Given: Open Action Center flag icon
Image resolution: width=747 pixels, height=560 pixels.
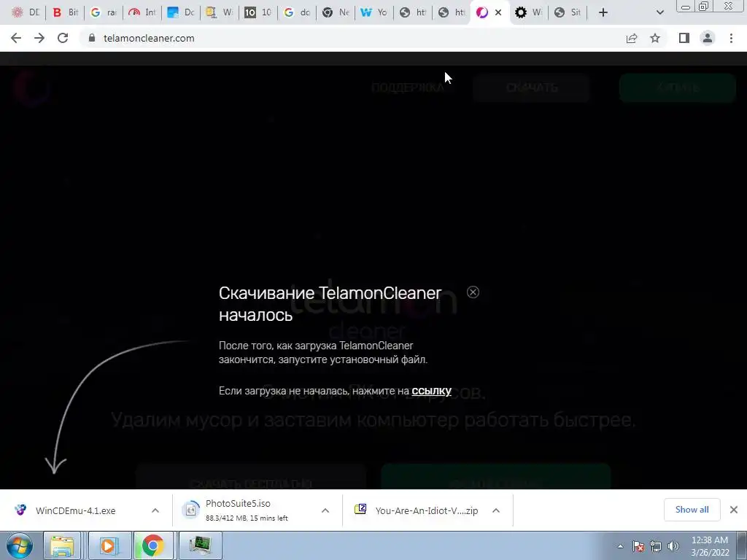Looking at the screenshot, I should tap(638, 546).
